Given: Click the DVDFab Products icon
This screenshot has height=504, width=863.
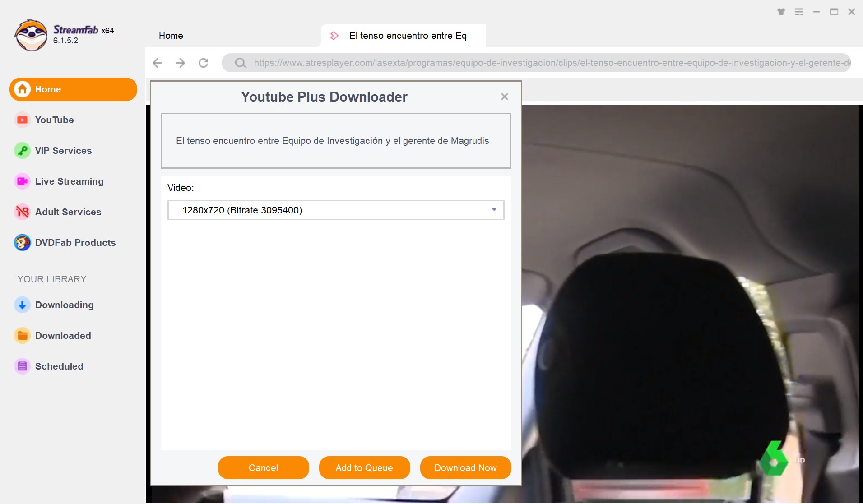Looking at the screenshot, I should tap(22, 243).
